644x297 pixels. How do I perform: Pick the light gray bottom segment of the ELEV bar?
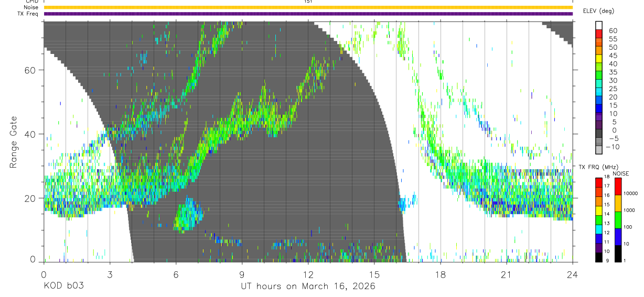[x=599, y=149]
